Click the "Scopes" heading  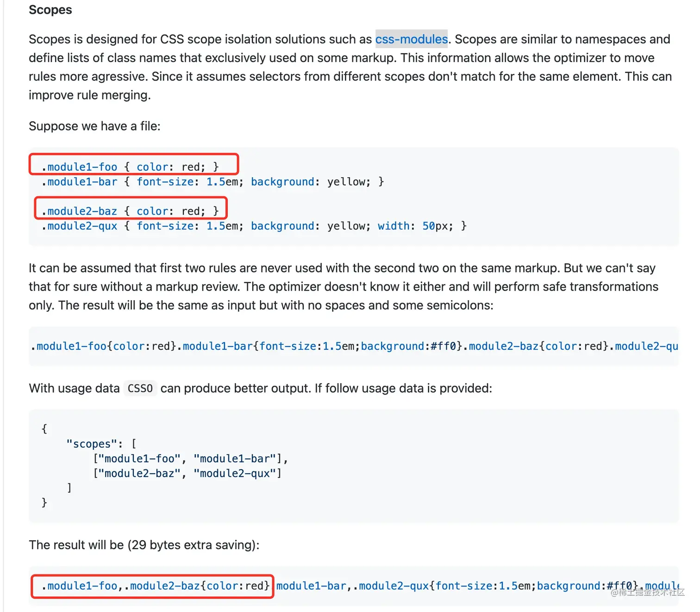[x=50, y=10]
